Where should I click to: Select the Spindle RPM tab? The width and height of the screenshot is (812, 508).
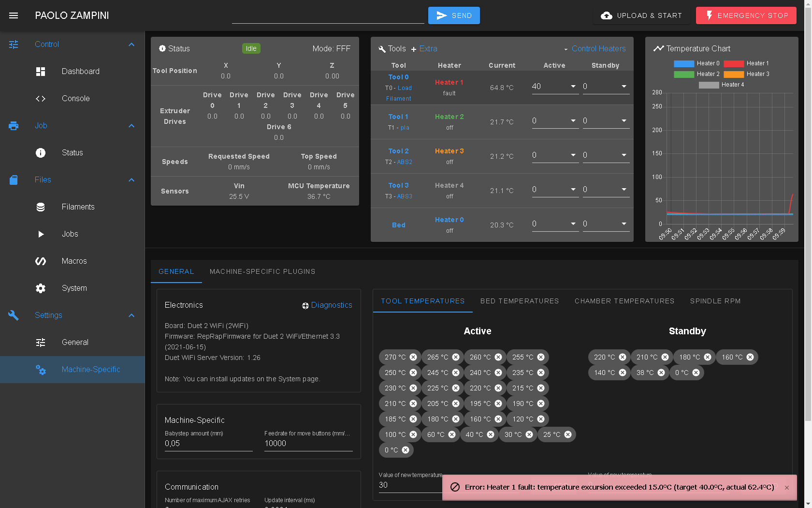click(x=715, y=301)
